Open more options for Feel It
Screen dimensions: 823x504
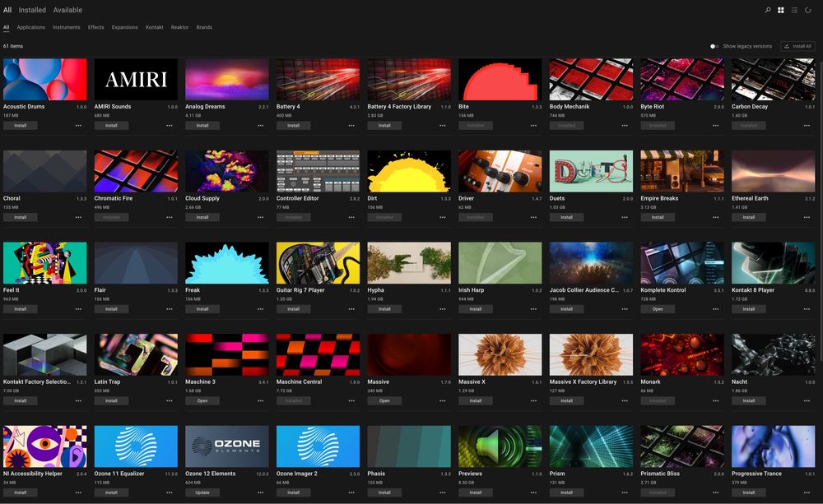click(x=78, y=309)
